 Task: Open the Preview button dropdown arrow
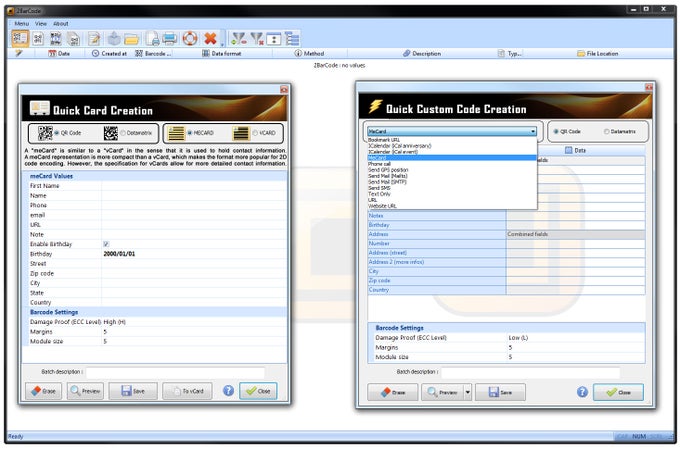coord(468,392)
